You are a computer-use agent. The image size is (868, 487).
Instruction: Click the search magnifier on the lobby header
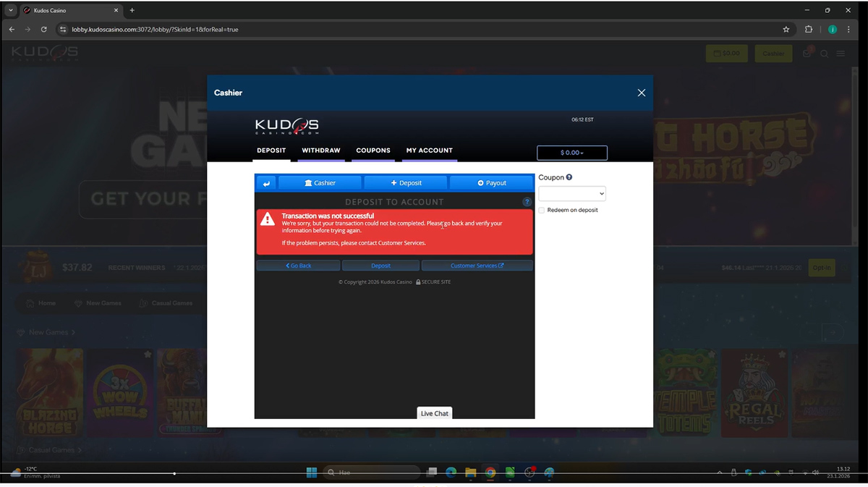pos(825,54)
